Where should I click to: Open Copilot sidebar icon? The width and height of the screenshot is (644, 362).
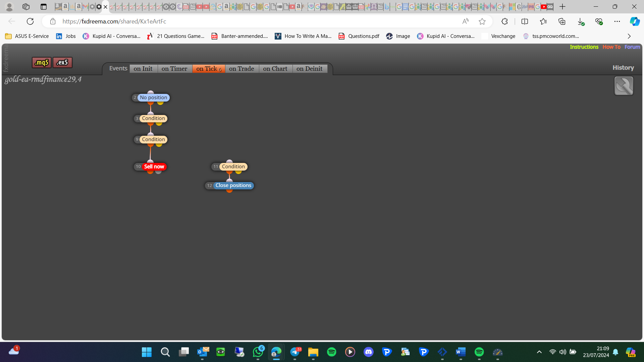click(x=634, y=21)
